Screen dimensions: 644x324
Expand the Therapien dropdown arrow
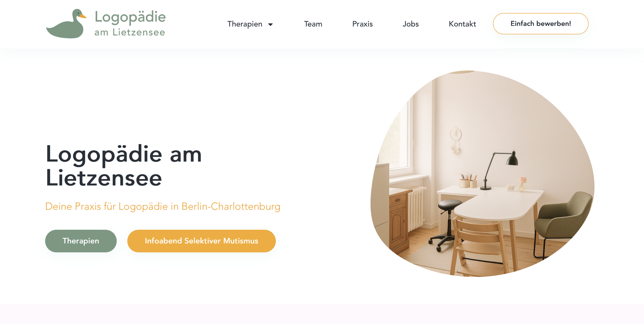click(x=270, y=24)
